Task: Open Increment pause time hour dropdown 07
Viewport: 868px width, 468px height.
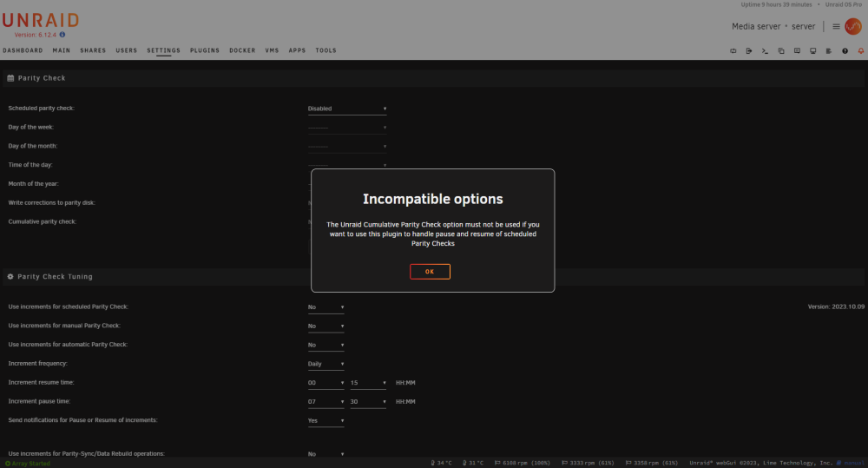Action: pyautogui.click(x=326, y=401)
